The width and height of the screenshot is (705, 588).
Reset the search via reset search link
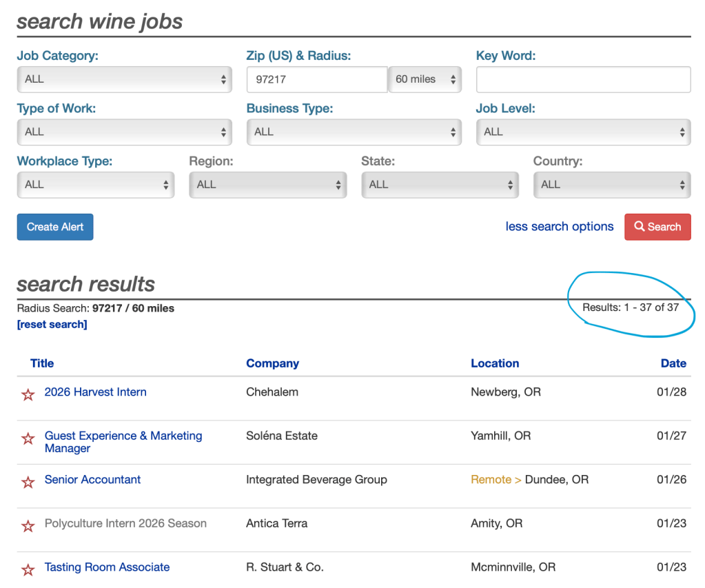click(x=52, y=324)
